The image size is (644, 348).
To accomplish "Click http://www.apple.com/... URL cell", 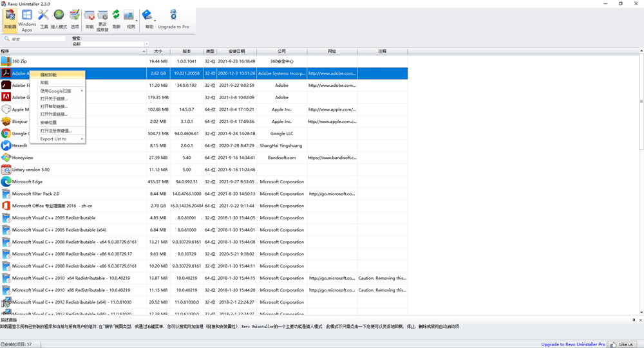I will click(332, 109).
